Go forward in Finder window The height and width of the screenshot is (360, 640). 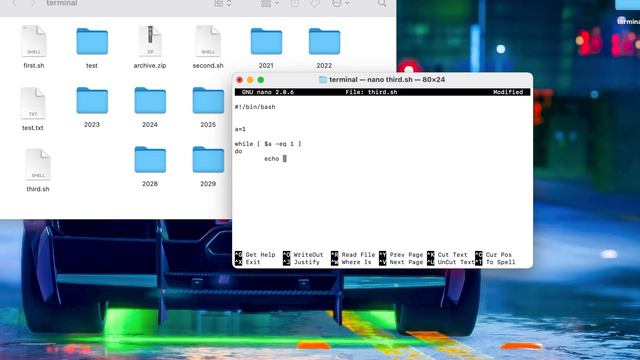pos(33,3)
